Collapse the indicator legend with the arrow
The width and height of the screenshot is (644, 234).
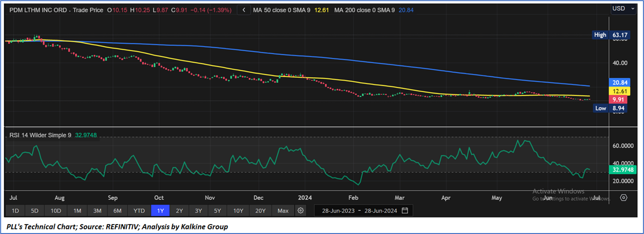pos(244,9)
